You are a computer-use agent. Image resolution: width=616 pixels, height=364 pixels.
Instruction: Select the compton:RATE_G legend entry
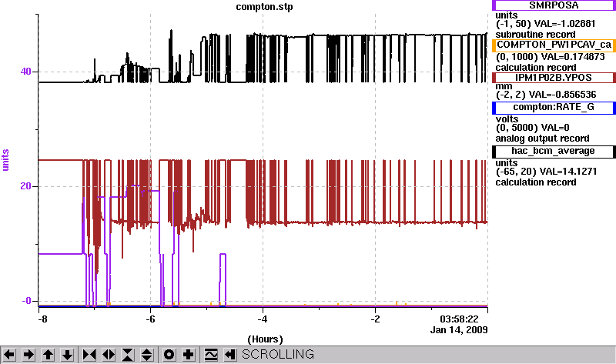[554, 107]
